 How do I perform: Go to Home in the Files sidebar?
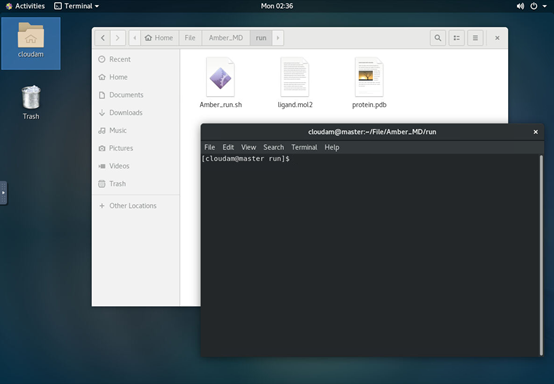[136, 77]
